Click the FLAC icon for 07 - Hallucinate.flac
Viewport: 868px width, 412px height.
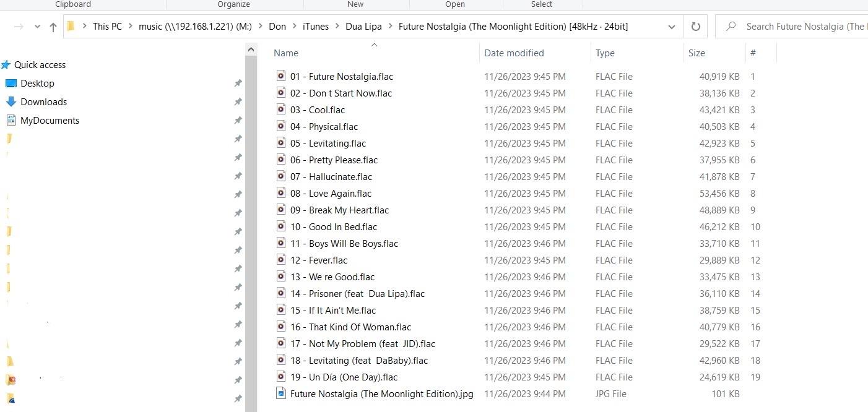(281, 176)
